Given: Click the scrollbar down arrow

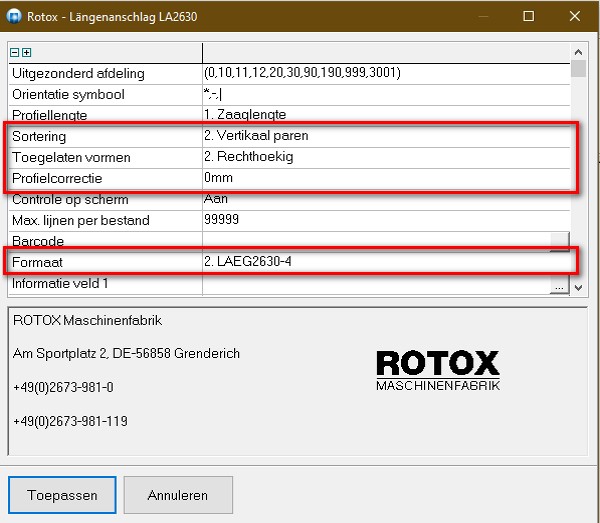Looking at the screenshot, I should (578, 287).
